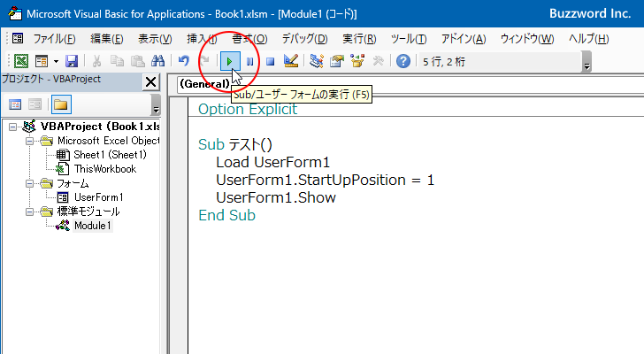The width and height of the screenshot is (644, 354).
Task: Click the code window control icon in menu bar
Action: [18, 39]
